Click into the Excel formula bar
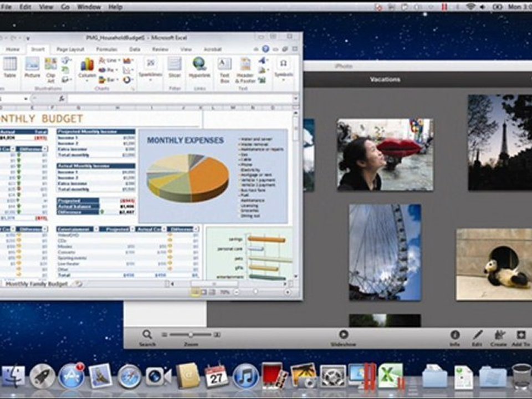 point(180,99)
